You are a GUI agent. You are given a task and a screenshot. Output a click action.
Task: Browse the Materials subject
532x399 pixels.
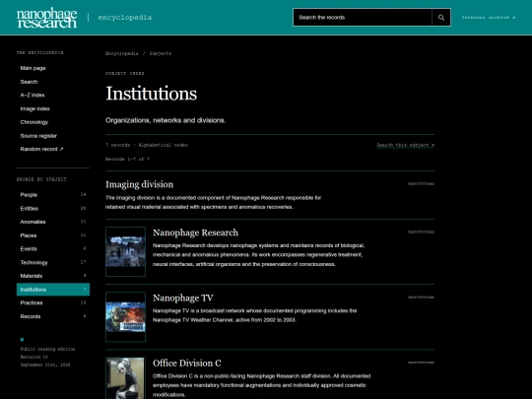[53, 276]
